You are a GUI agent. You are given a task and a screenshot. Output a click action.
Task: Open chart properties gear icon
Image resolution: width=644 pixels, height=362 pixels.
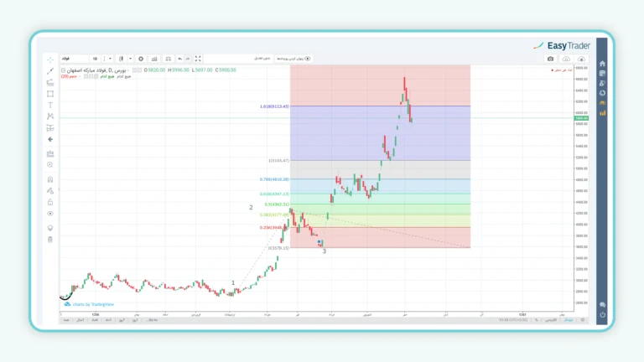(x=141, y=59)
